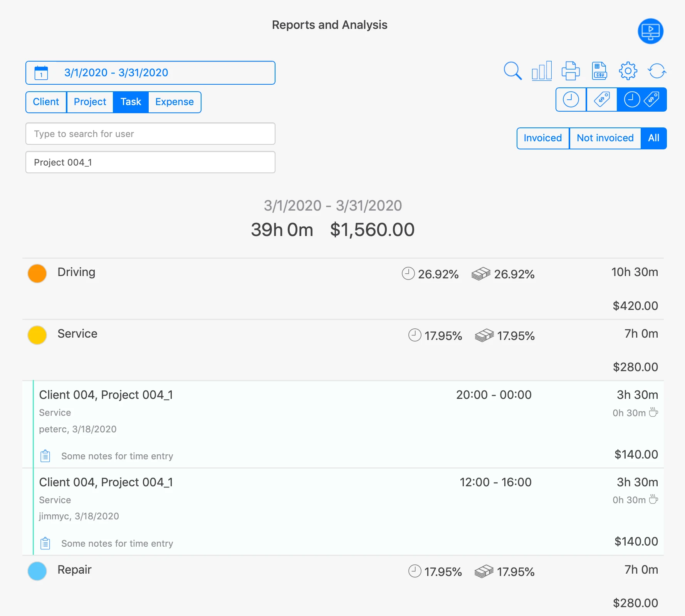Select combined time and amount view

641,100
